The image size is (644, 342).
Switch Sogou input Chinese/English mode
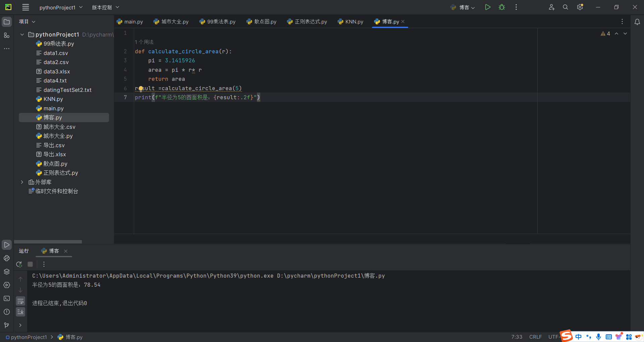click(579, 337)
